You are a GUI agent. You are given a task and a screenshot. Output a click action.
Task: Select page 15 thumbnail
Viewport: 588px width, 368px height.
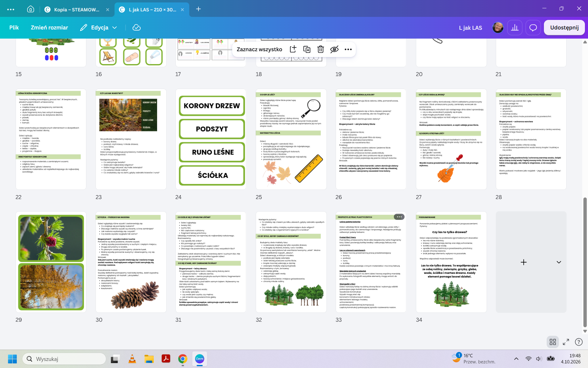click(51, 53)
